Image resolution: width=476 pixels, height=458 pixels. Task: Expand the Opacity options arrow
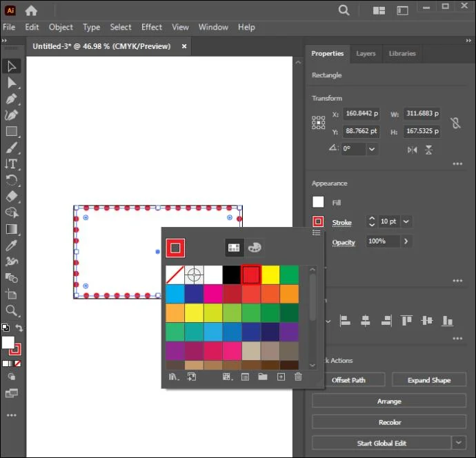click(406, 241)
